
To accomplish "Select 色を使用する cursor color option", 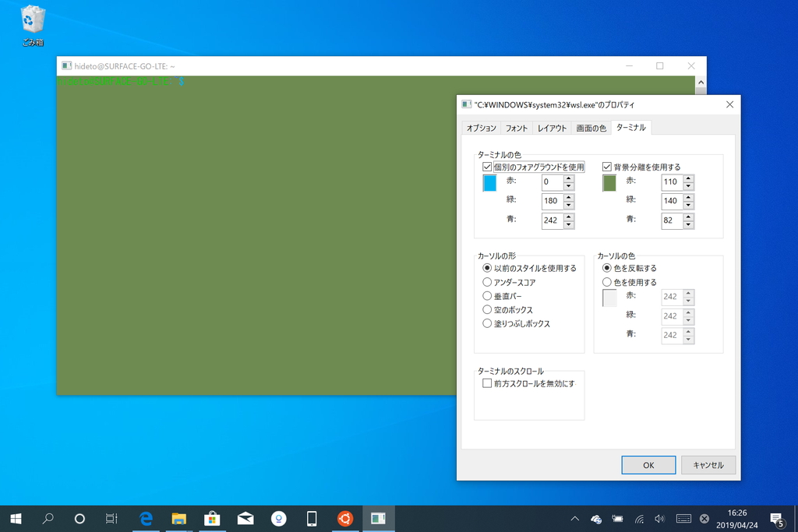I will coord(606,282).
